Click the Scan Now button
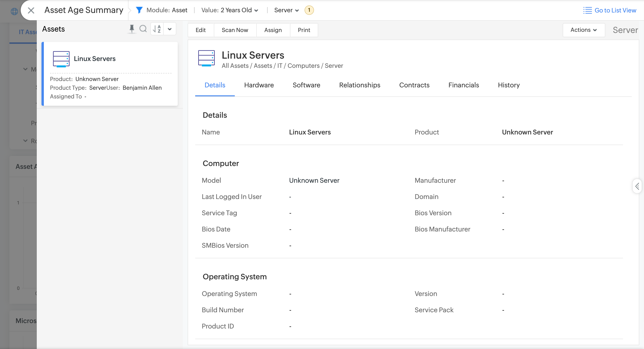The height and width of the screenshot is (349, 644). [235, 30]
